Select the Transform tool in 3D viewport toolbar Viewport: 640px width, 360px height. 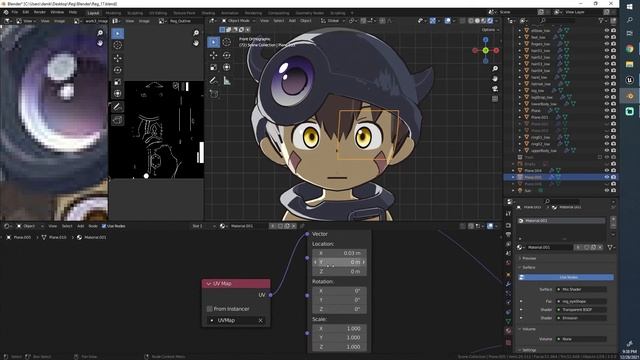click(227, 67)
